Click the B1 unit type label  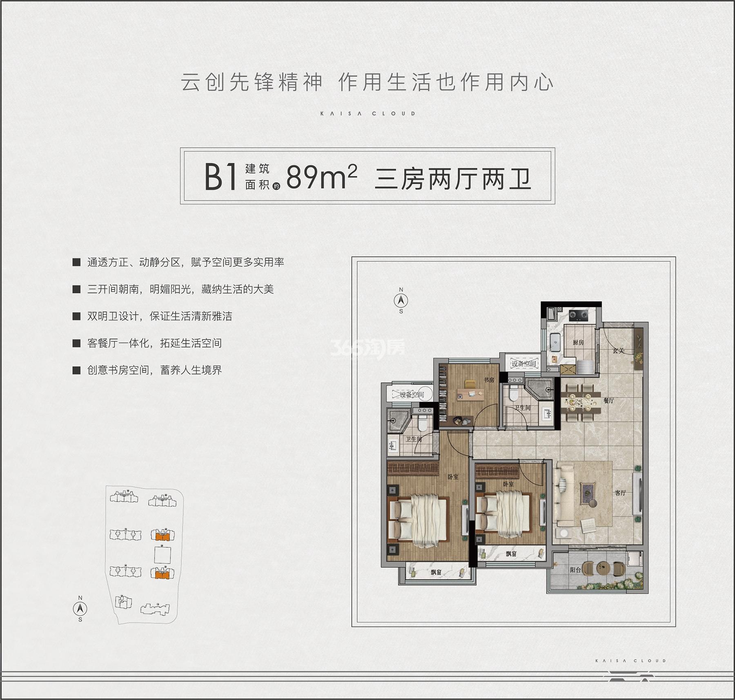coord(220,177)
